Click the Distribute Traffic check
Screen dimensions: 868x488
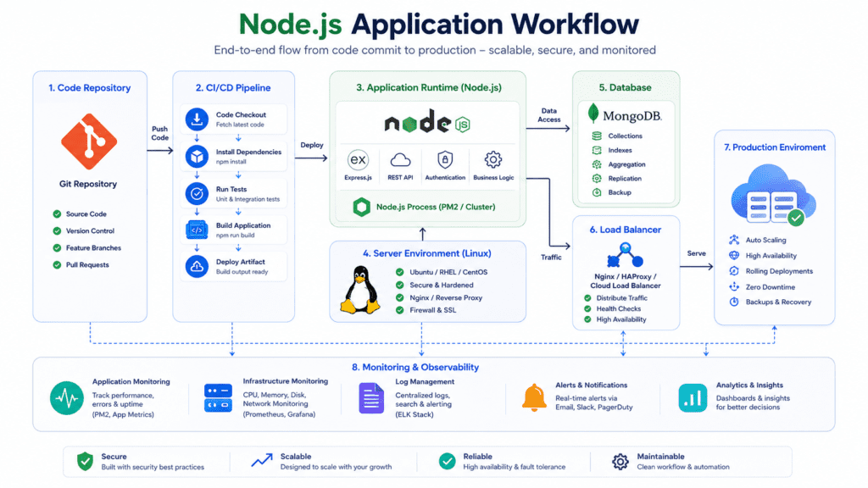tap(588, 297)
